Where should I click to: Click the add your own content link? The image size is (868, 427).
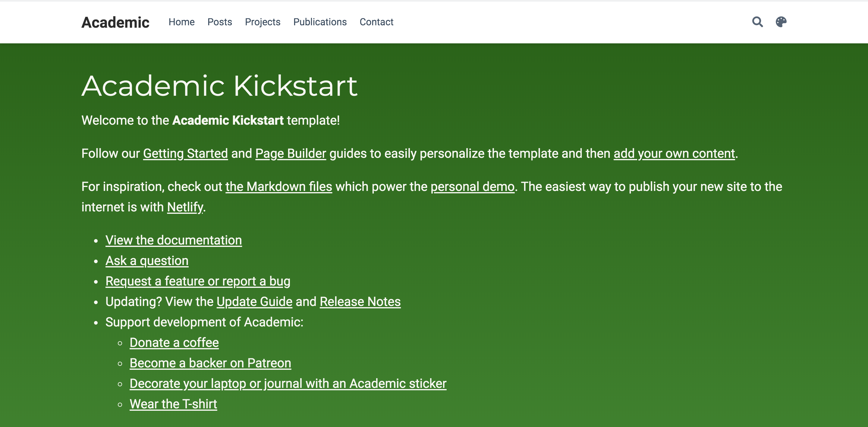674,154
